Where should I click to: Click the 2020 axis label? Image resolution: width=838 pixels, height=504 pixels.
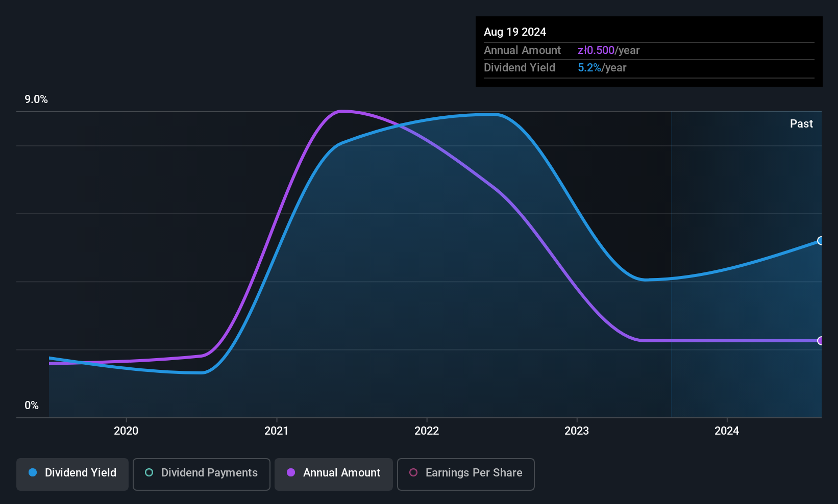tap(126, 431)
